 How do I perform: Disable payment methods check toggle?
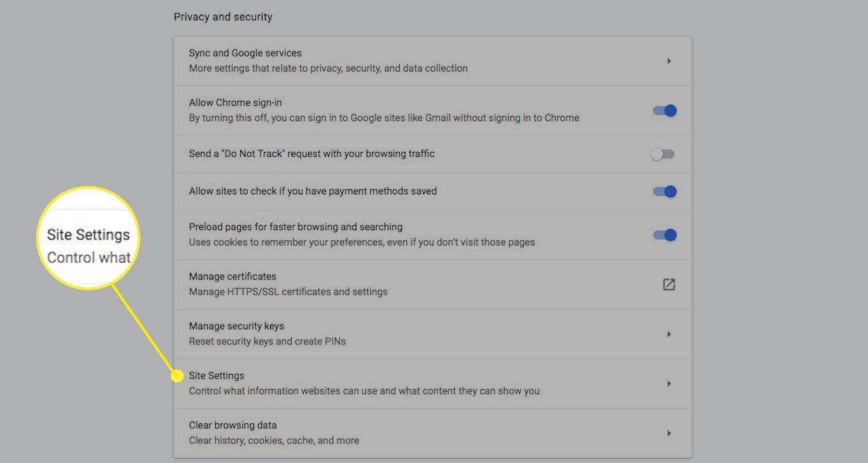(x=664, y=192)
